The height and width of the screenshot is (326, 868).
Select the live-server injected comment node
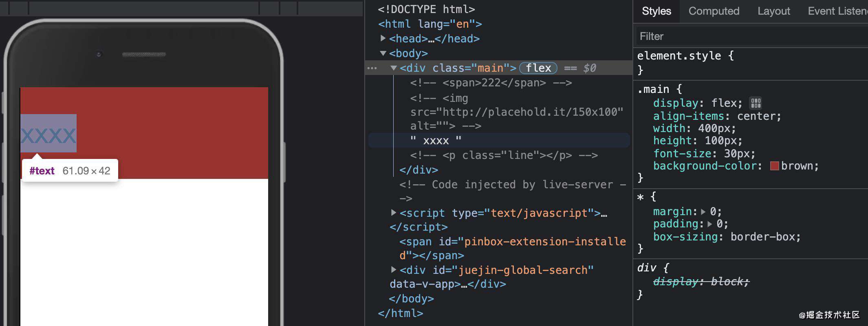pyautogui.click(x=513, y=192)
